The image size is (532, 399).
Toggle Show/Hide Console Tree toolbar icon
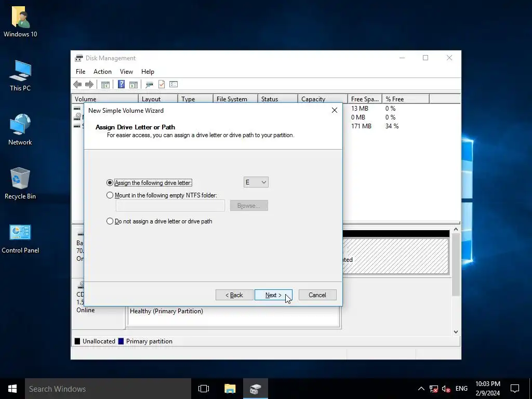coord(105,85)
